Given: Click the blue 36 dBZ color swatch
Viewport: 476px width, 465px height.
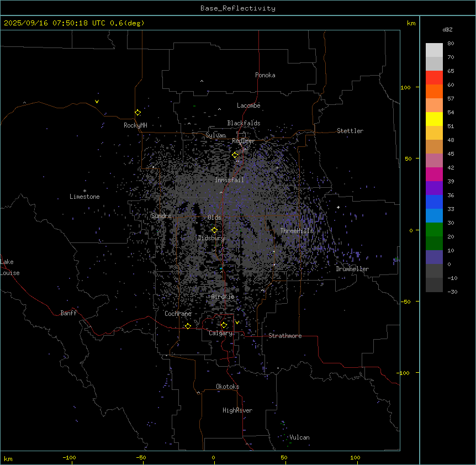Looking at the screenshot, I should tap(434, 202).
